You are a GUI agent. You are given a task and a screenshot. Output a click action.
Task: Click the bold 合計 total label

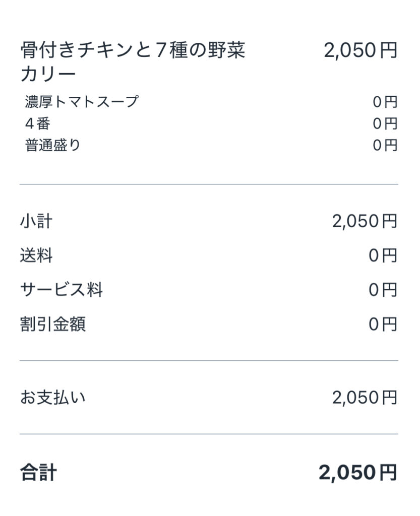tap(38, 473)
